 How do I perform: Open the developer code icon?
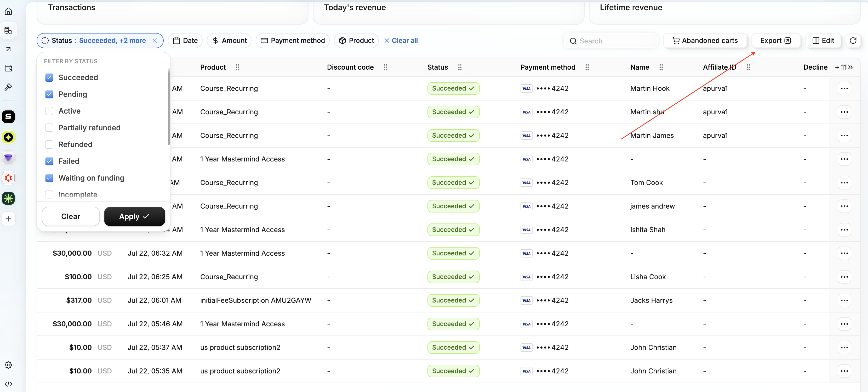point(8,384)
